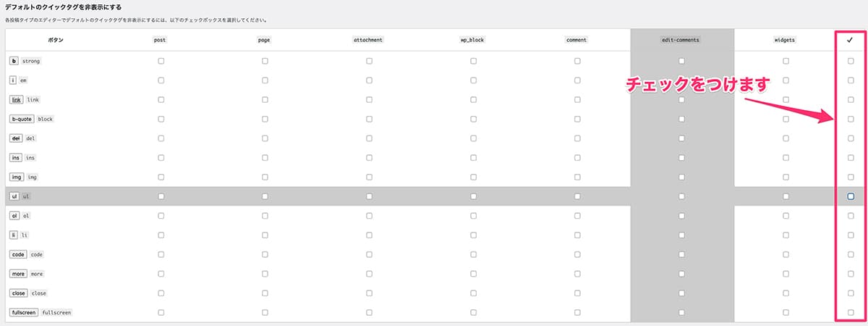Click the 'code' quicktag button
868x326 pixels.
[x=18, y=254]
